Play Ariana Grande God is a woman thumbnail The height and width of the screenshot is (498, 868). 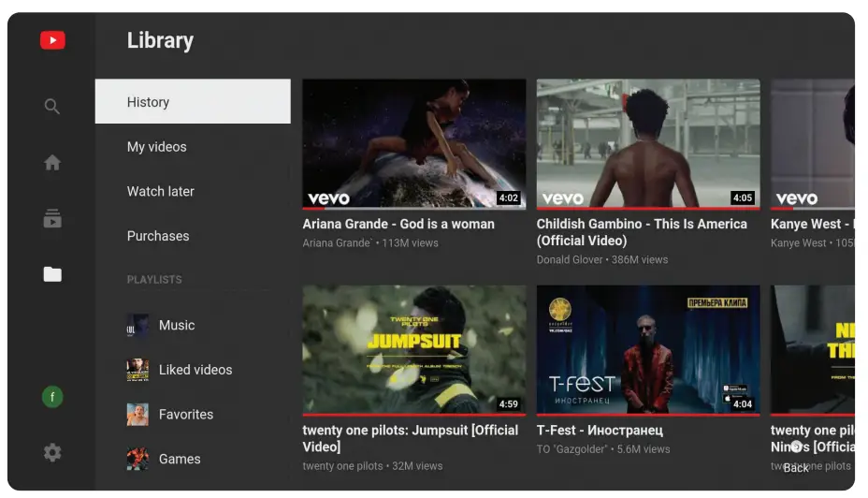click(414, 143)
